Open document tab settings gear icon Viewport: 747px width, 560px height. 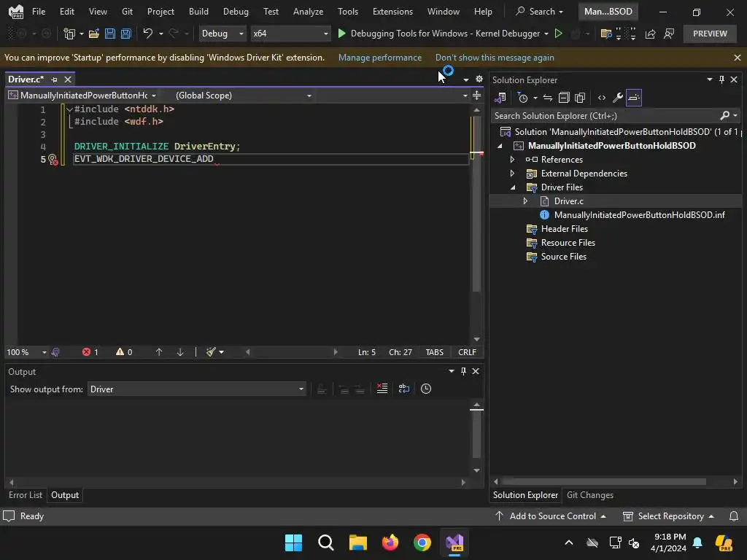479,79
